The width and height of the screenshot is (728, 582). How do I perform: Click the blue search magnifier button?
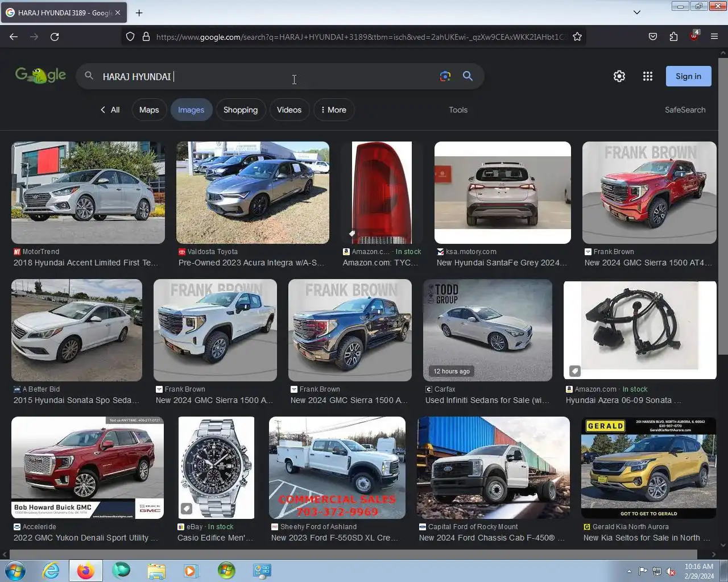[x=468, y=76]
